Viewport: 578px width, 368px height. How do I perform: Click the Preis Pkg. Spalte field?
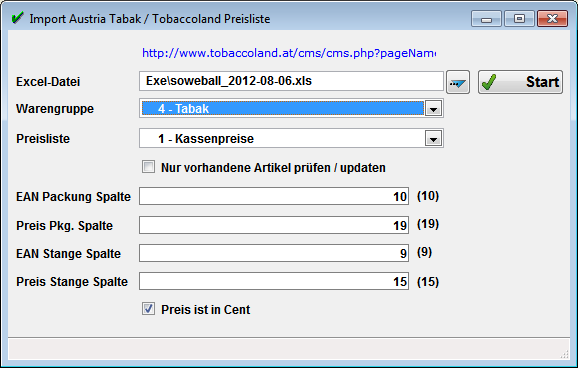[x=274, y=225]
